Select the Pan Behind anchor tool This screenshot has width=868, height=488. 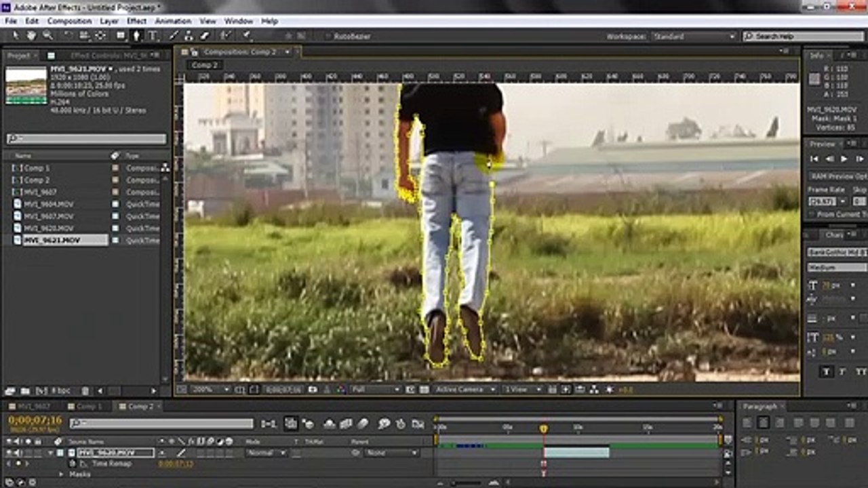point(100,35)
